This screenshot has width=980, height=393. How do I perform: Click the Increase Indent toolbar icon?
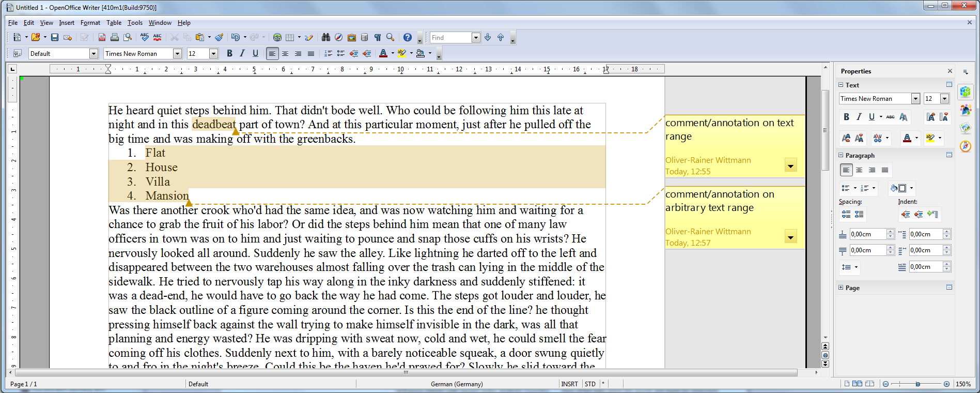pyautogui.click(x=367, y=53)
